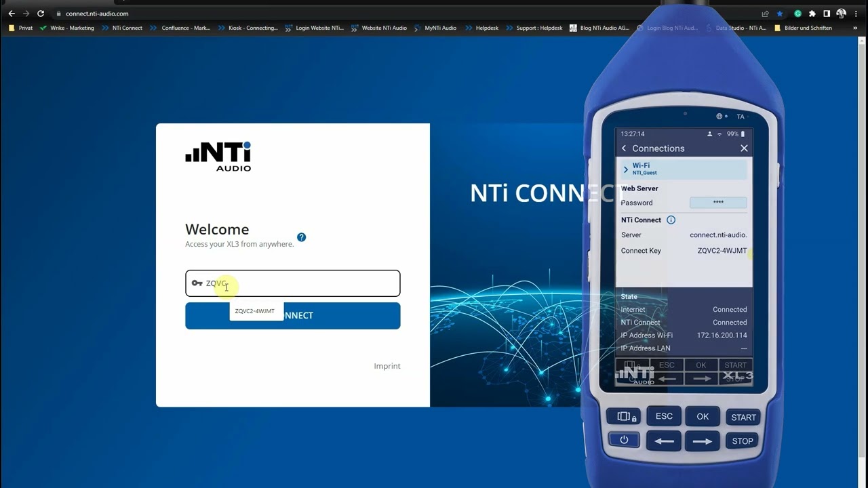This screenshot has width=868, height=488.
Task: Open the Login Website NTi... bookmark
Action: [315, 28]
